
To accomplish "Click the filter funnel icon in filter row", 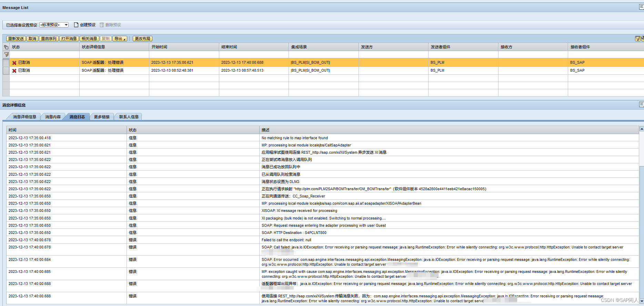I will tap(6, 54).
